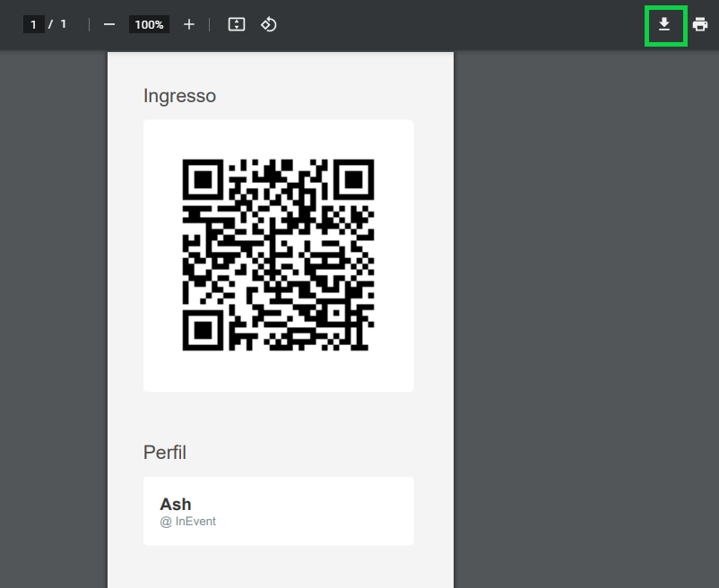Download the PDF ticket
The image size is (719, 588).
point(664,24)
